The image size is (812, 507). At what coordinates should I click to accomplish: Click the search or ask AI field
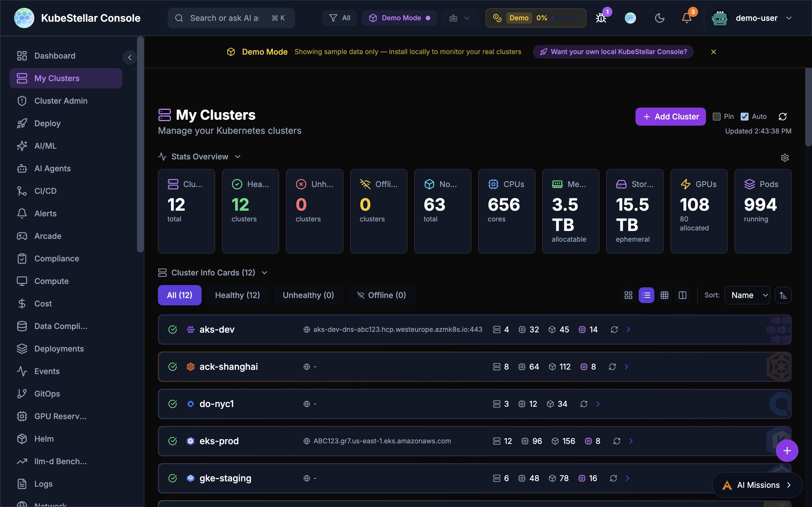tap(224, 18)
